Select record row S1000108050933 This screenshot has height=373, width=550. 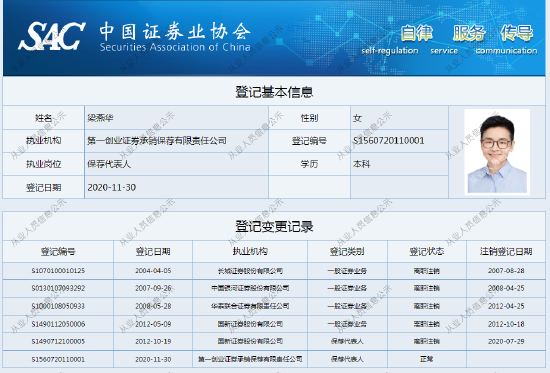(x=274, y=306)
